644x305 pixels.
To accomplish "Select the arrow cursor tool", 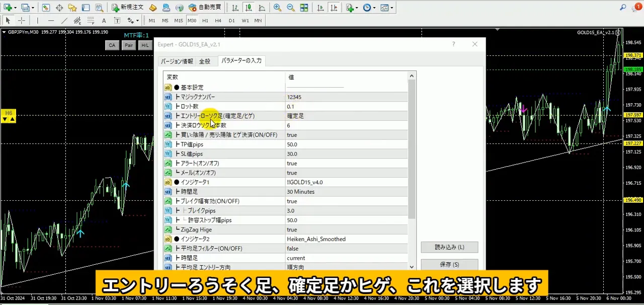I will point(8,21).
